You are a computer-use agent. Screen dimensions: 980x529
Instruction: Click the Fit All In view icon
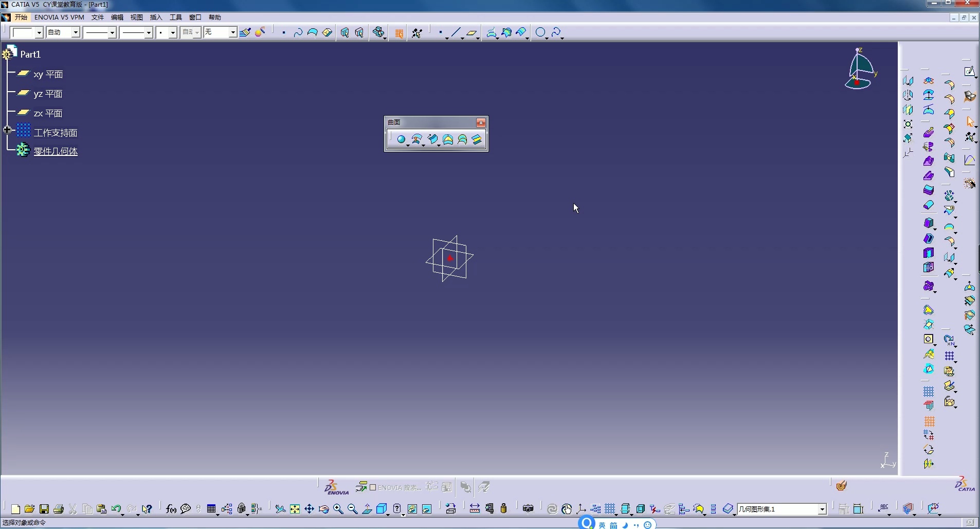(x=295, y=509)
